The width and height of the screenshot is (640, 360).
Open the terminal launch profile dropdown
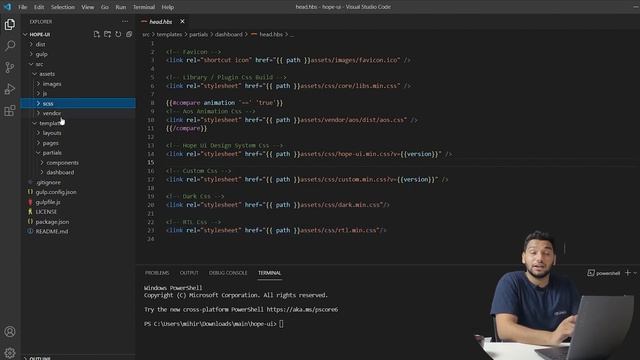point(635,273)
